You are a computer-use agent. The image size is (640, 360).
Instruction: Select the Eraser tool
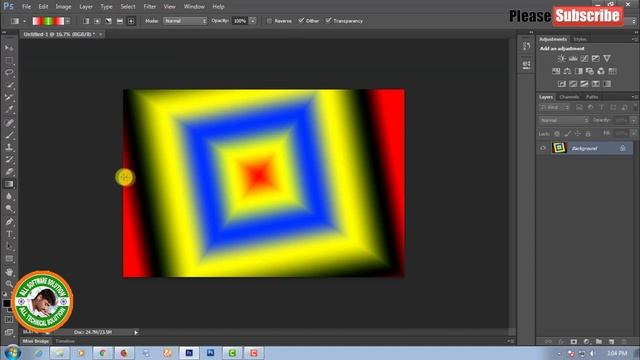[9, 172]
